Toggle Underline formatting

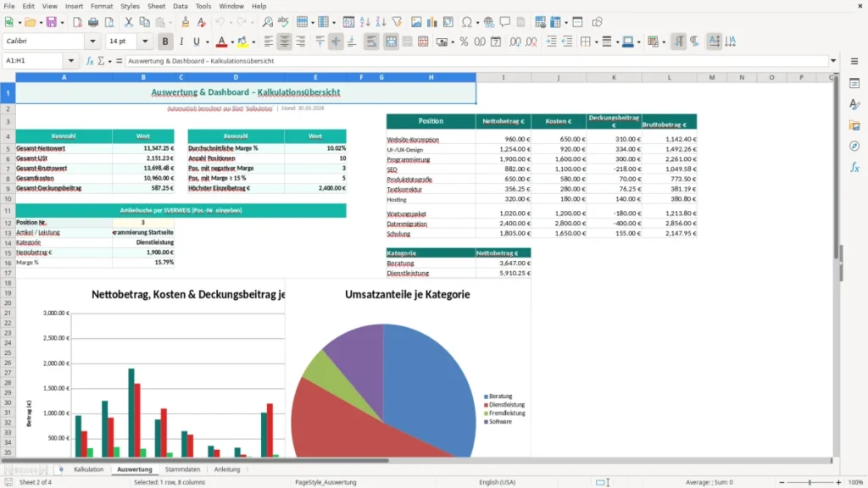[196, 42]
